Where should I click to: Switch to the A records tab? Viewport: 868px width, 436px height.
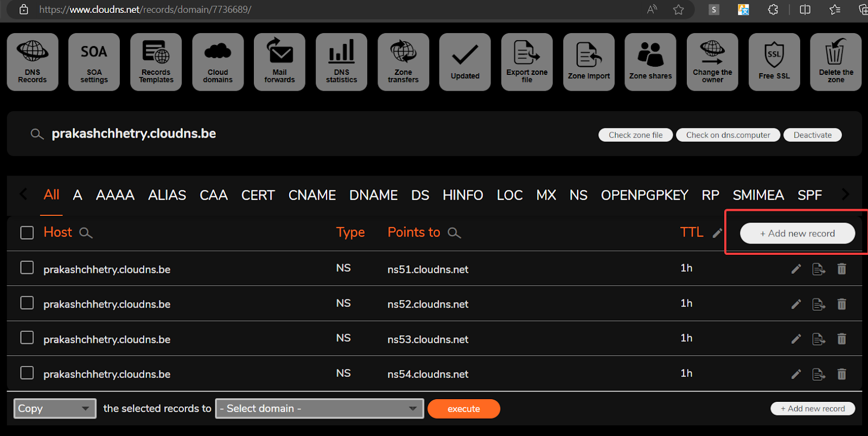click(x=78, y=195)
